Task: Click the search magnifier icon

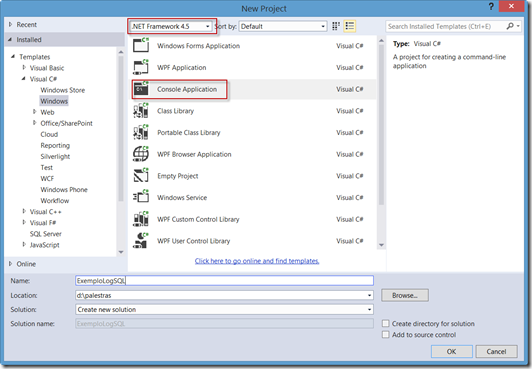Action: click(x=510, y=26)
